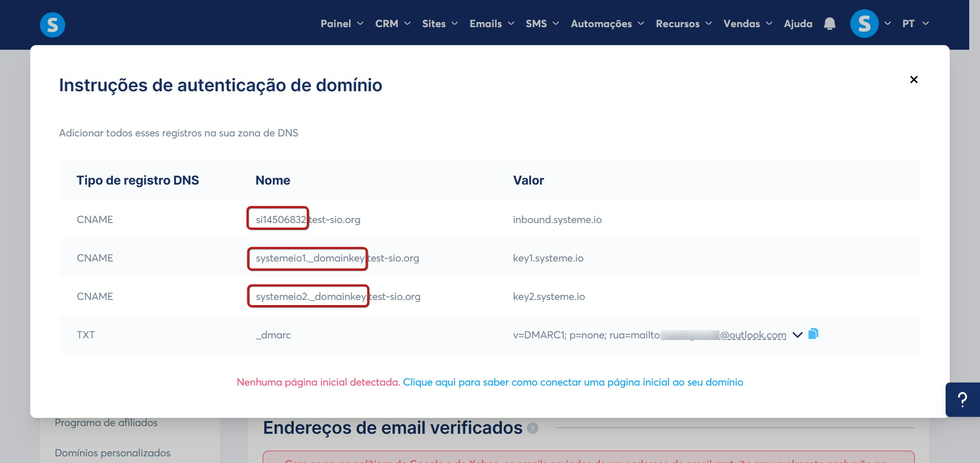
Task: Close the domain authentication instructions dialog
Action: [x=914, y=79]
